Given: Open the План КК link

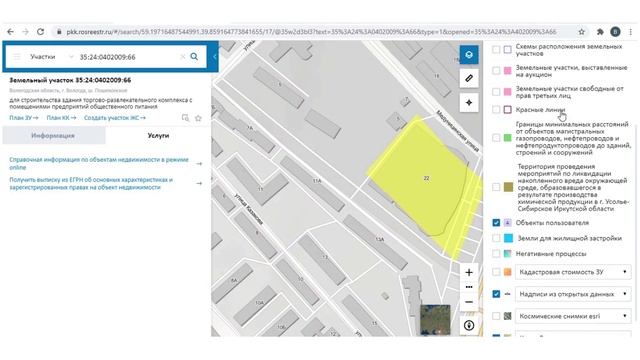Looking at the screenshot, I should 61,118.
